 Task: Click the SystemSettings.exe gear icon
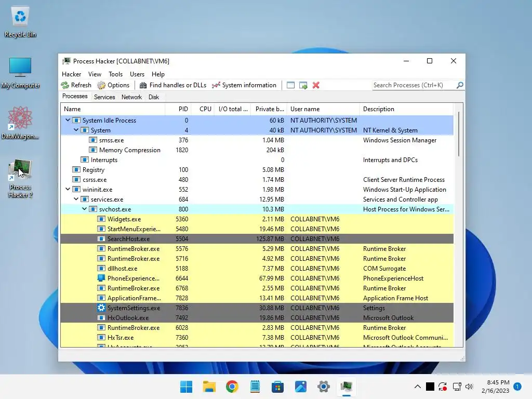[x=101, y=308]
